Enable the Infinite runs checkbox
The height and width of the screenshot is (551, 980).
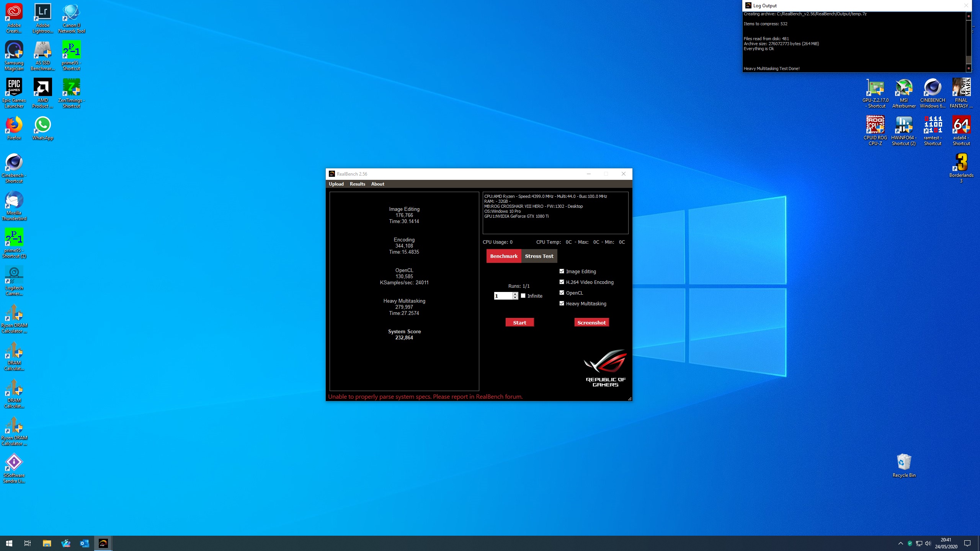[x=523, y=296]
